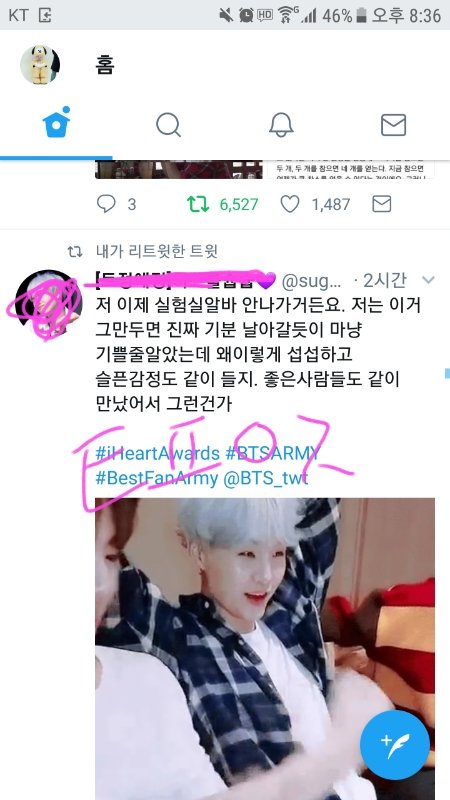Image resolution: width=450 pixels, height=800 pixels.
Task: Compose a new tweet with feather button
Action: pos(394,745)
